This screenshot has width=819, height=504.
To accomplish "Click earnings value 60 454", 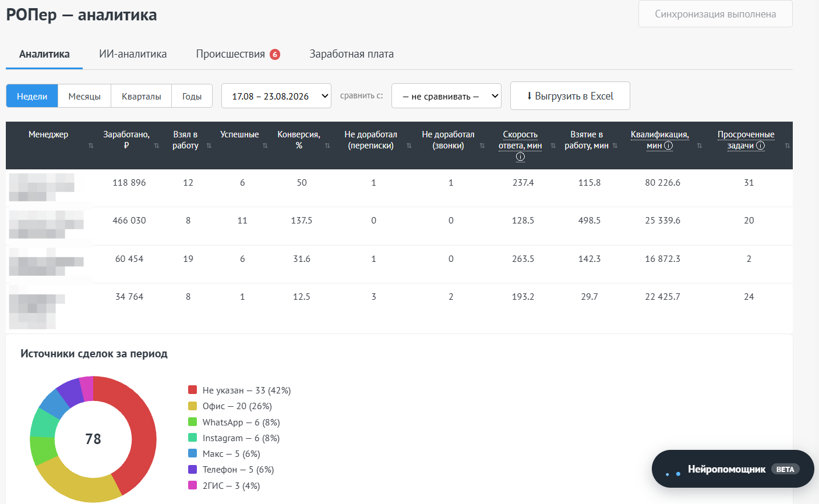I will tap(129, 259).
